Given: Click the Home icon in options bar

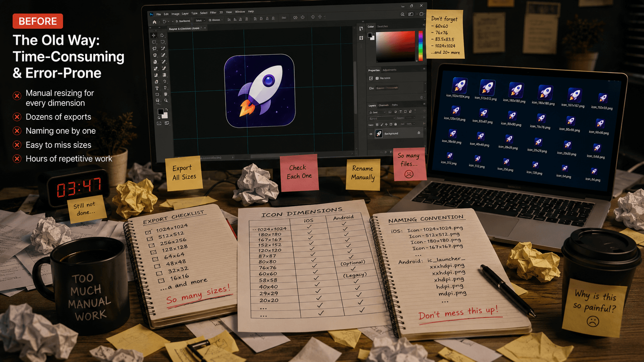Looking at the screenshot, I should pyautogui.click(x=154, y=22).
